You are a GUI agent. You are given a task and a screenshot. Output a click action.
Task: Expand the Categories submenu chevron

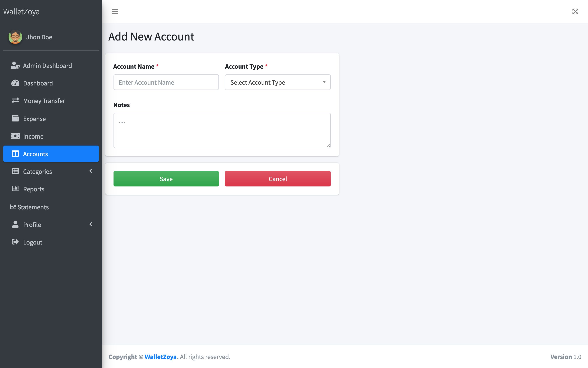(91, 171)
